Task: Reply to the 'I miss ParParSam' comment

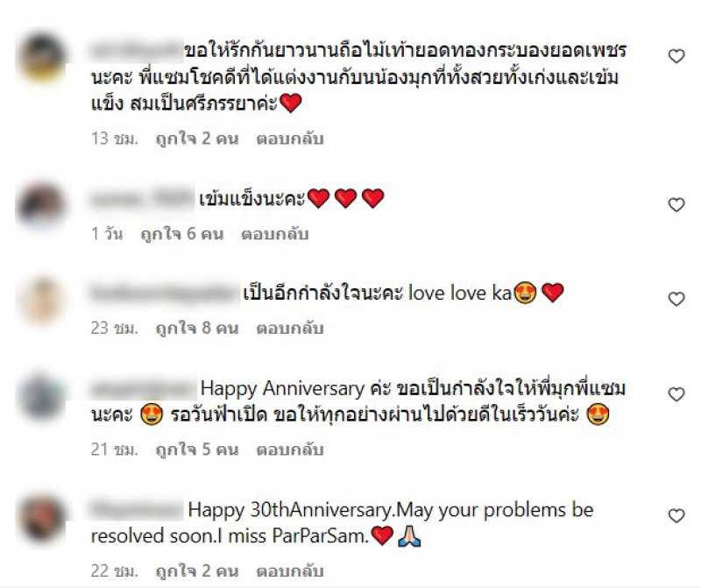Action: coord(290,571)
